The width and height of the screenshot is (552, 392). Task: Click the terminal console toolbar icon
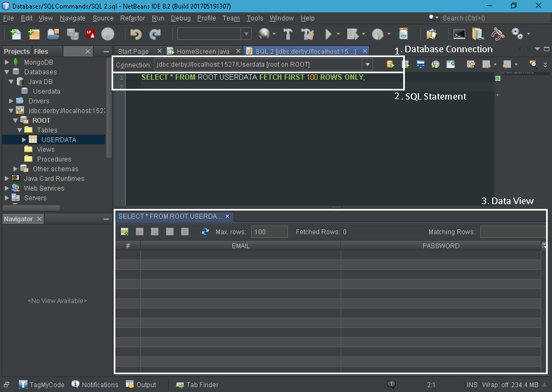[459, 34]
